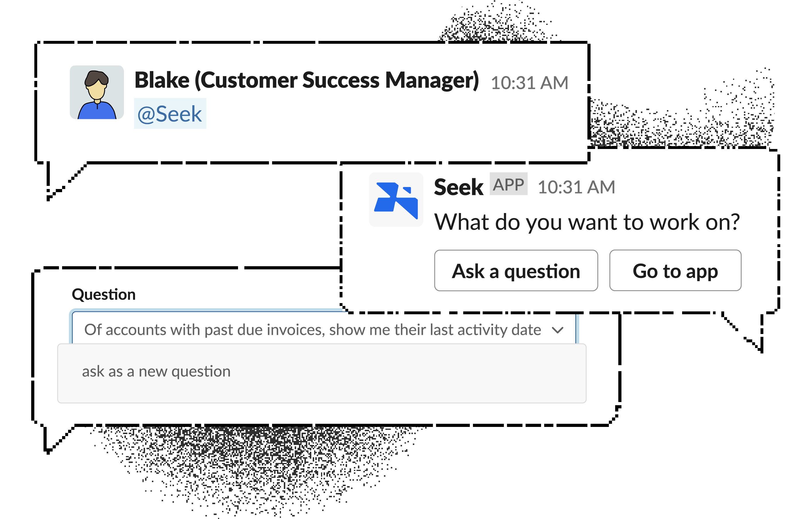The image size is (812, 519).
Task: Click the "Question" field label
Action: point(104,295)
